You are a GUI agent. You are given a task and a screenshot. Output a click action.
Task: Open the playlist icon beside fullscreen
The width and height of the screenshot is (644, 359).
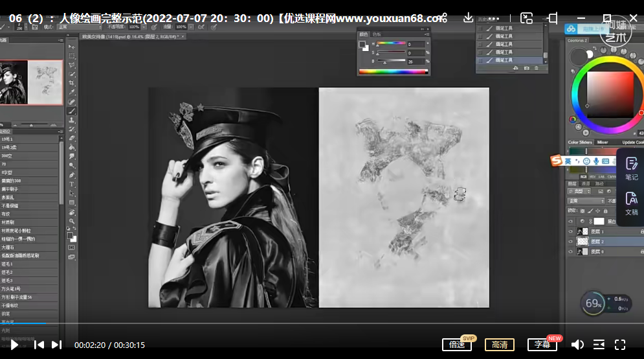tap(599, 345)
